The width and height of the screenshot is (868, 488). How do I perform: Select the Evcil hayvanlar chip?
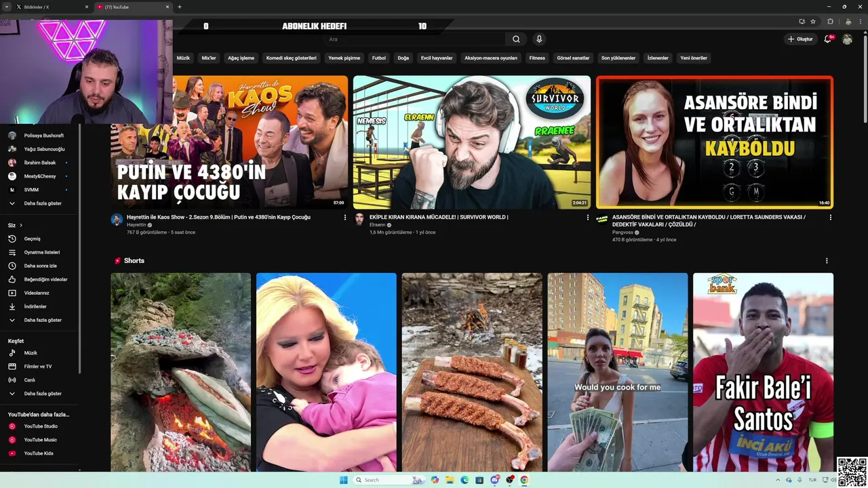(x=437, y=58)
